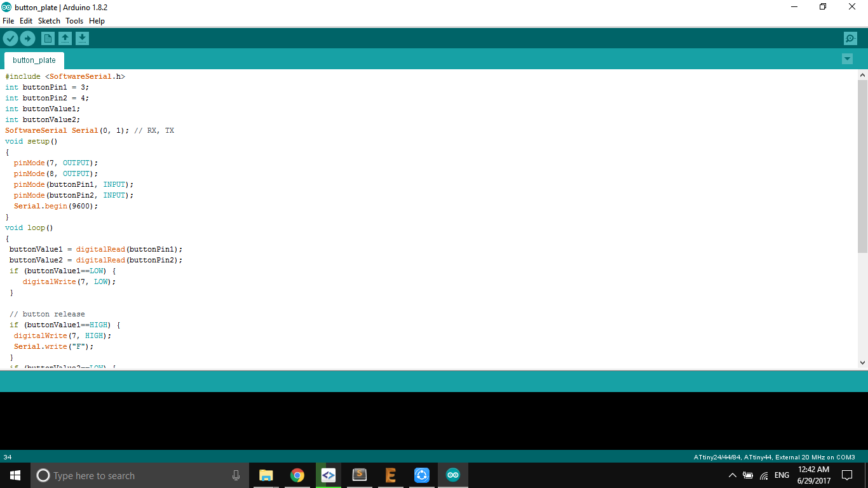Image resolution: width=868 pixels, height=488 pixels.
Task: Click the Upload arrow button
Action: pos(27,39)
